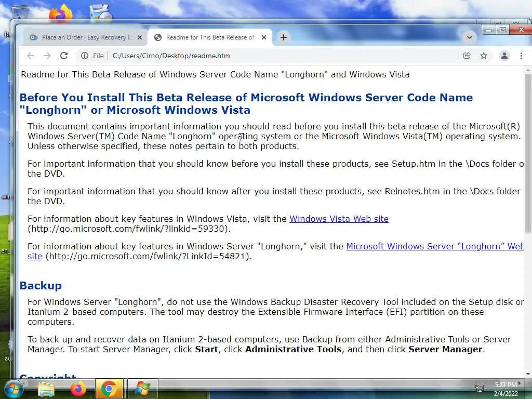Viewport: 532px width, 399px height.
Task: View site information for the File URL
Action: [x=85, y=56]
